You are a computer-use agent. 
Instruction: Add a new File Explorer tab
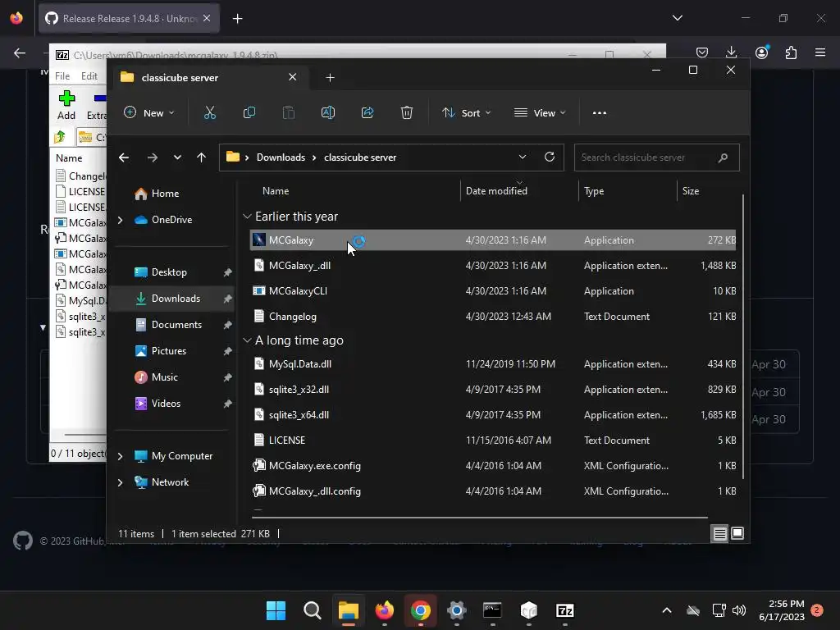330,78
